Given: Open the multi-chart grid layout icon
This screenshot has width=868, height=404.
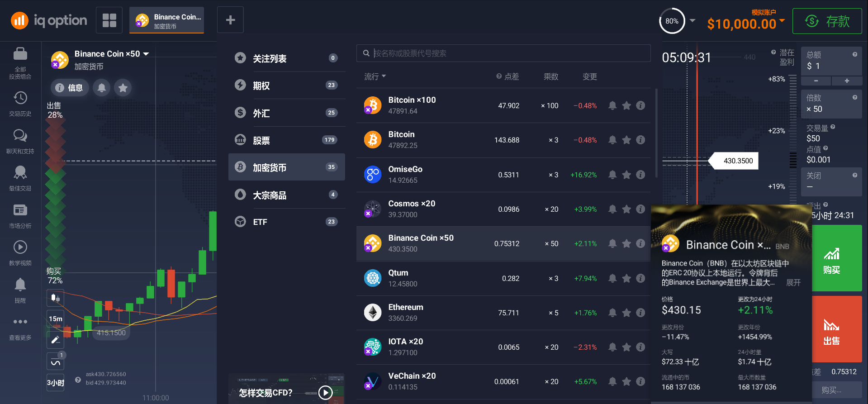Looking at the screenshot, I should pyautogui.click(x=109, y=20).
